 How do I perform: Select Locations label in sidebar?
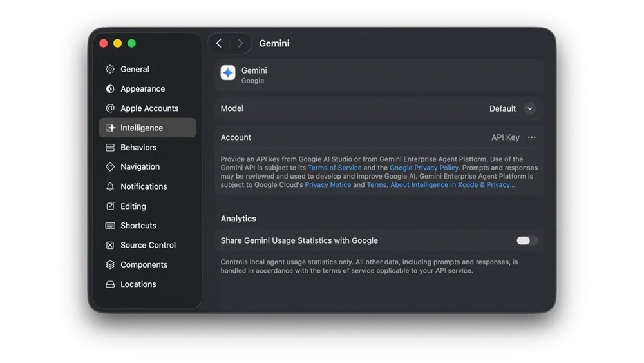pos(138,284)
